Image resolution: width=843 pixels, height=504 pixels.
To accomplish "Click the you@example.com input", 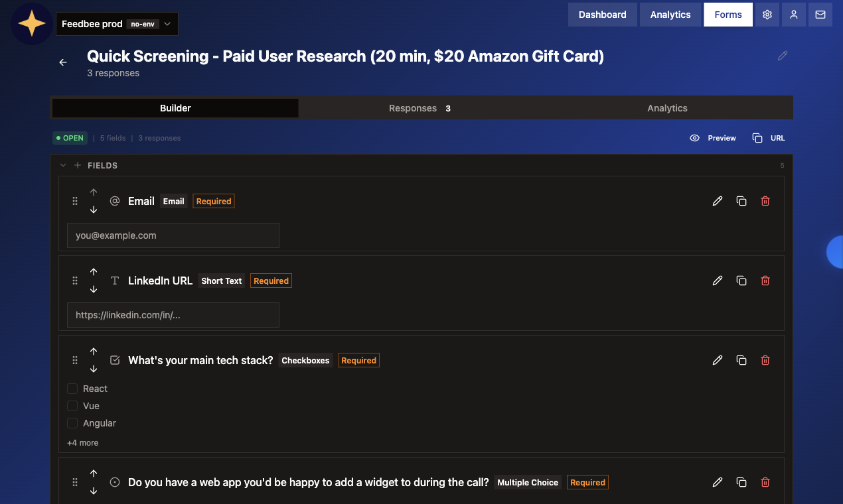I will [173, 235].
